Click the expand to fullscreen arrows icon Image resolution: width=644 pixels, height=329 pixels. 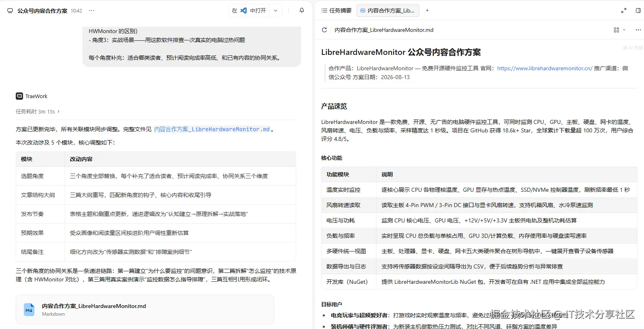pyautogui.click(x=624, y=10)
